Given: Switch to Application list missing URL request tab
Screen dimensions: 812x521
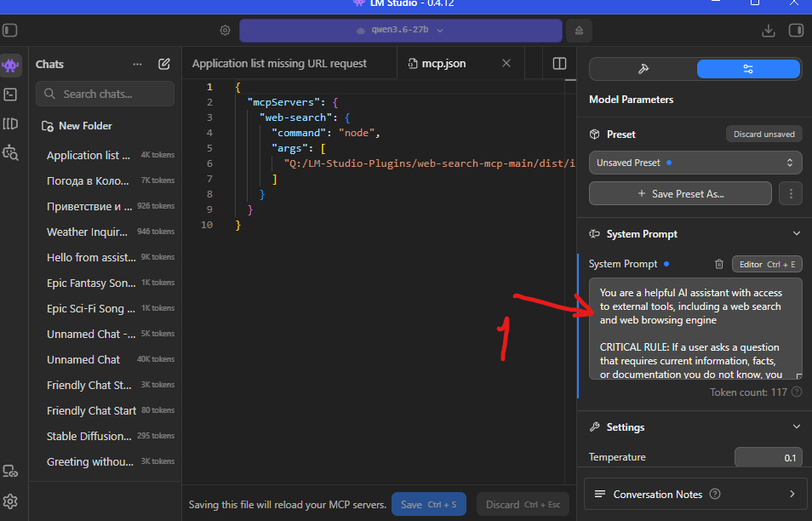Looking at the screenshot, I should point(280,63).
